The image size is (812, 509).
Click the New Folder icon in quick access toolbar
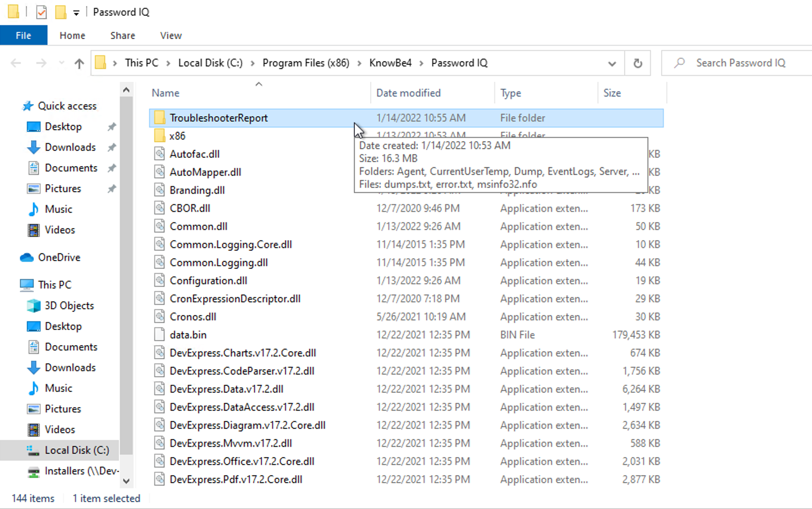pos(59,12)
